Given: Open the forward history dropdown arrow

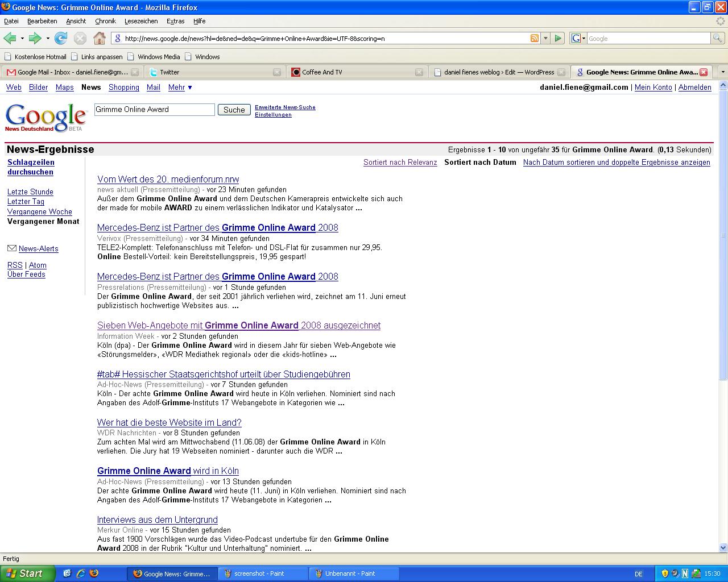Looking at the screenshot, I should point(48,39).
